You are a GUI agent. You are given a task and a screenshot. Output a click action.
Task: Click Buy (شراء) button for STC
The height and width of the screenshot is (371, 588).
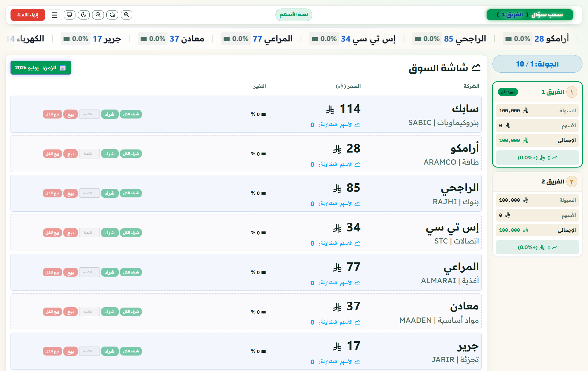(110, 233)
